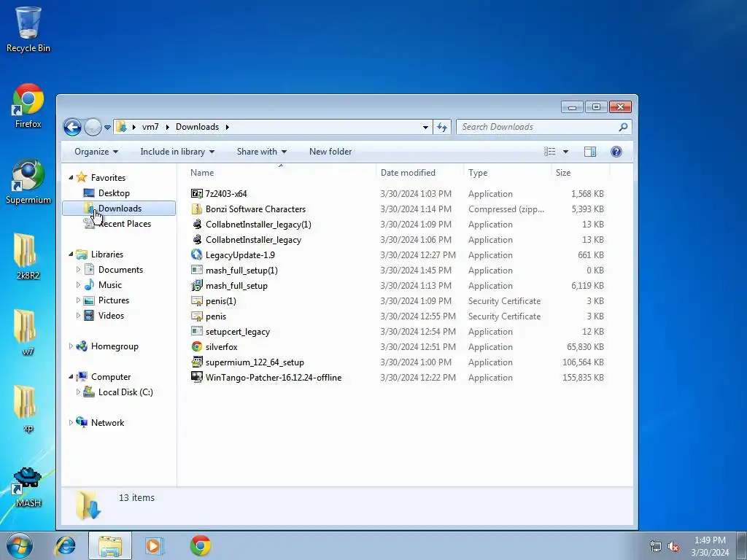Click the Change your view icon

(x=550, y=152)
